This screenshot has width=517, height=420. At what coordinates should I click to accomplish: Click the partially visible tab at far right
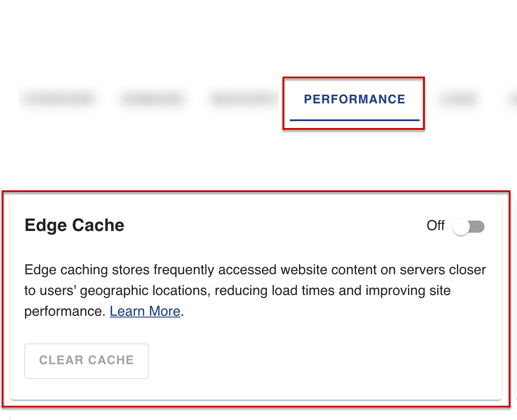(514, 99)
